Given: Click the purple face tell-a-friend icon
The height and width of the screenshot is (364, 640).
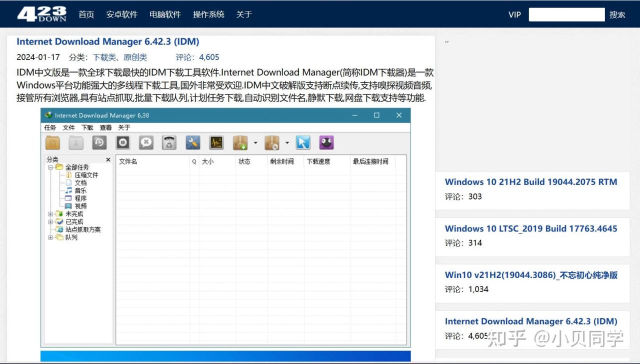Looking at the screenshot, I should click(326, 143).
